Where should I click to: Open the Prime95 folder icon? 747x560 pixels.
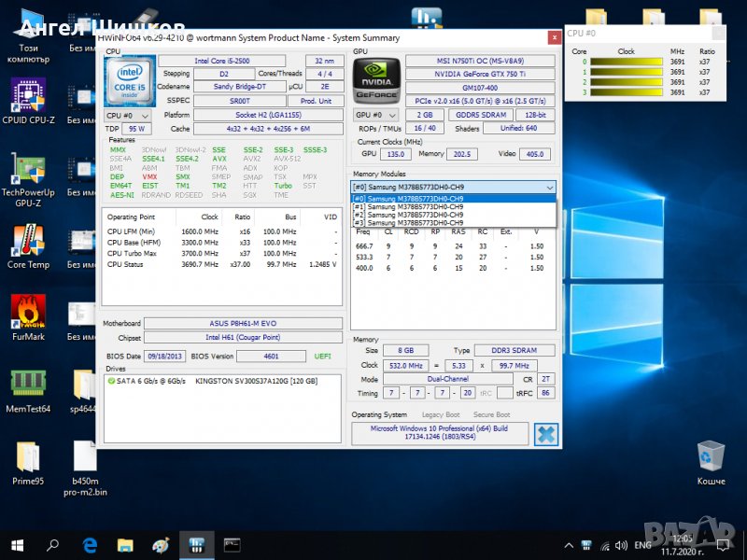click(x=28, y=457)
